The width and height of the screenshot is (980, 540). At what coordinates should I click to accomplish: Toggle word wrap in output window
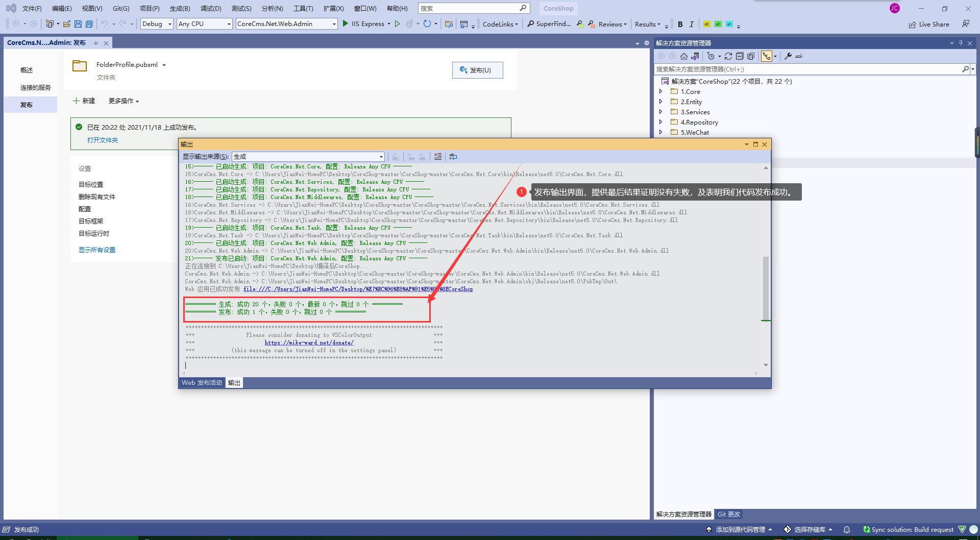coord(453,157)
